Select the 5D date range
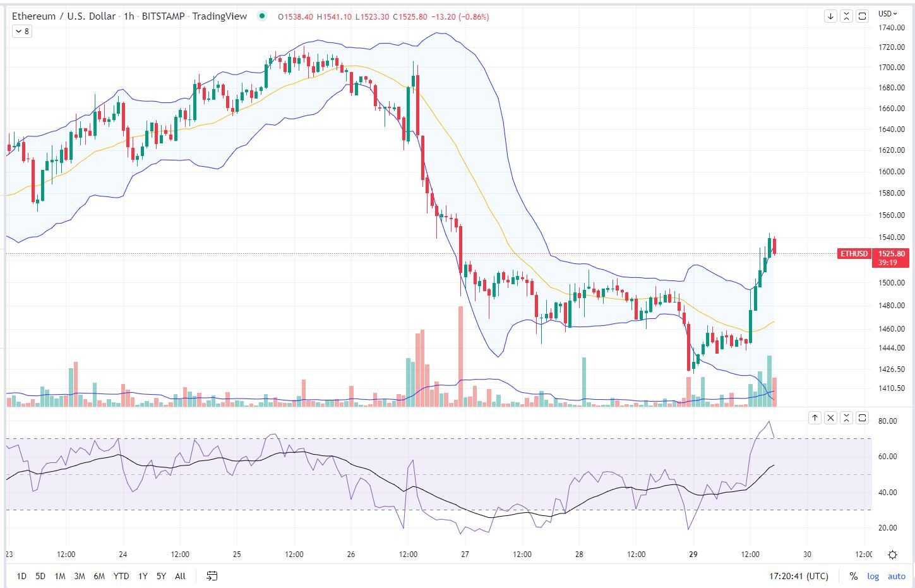 [x=40, y=576]
